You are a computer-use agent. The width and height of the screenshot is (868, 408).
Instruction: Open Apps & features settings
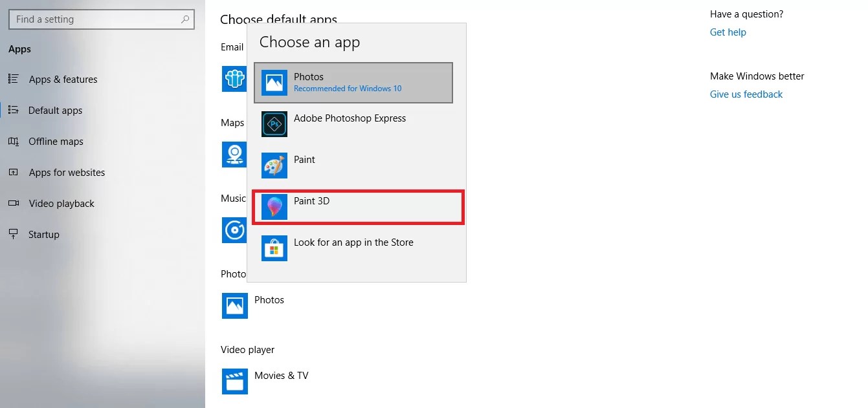pyautogui.click(x=63, y=79)
